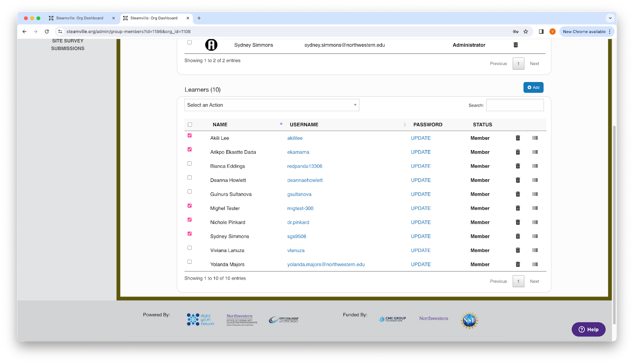Open the barcode for Gulnura Sultanova

(x=535, y=194)
